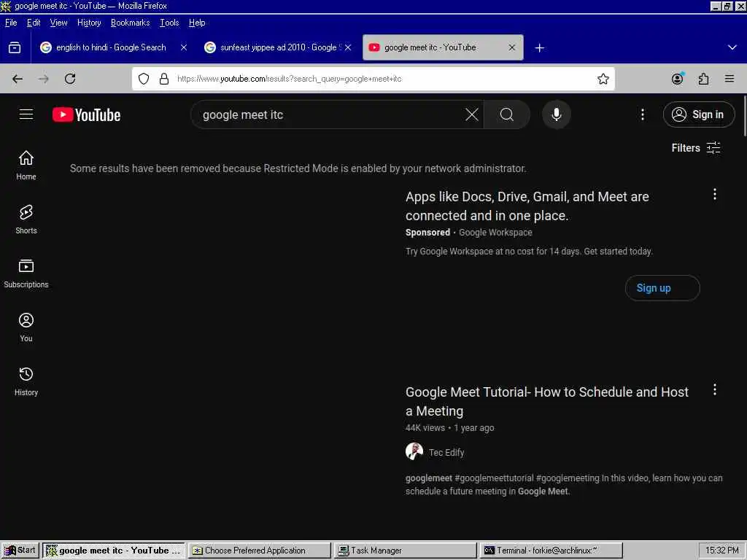Switch to sunfeast yippee ad 2010 tab
This screenshot has height=560, width=747.
(278, 47)
